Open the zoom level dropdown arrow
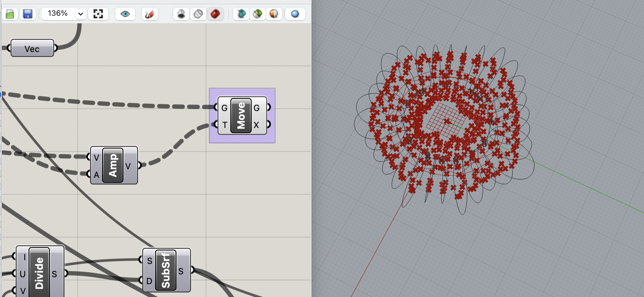 tap(81, 14)
